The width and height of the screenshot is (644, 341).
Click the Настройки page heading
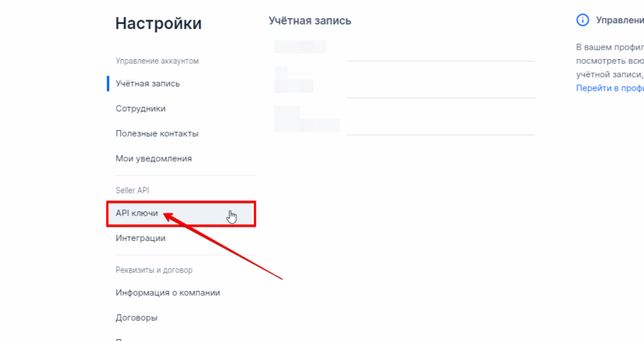158,24
